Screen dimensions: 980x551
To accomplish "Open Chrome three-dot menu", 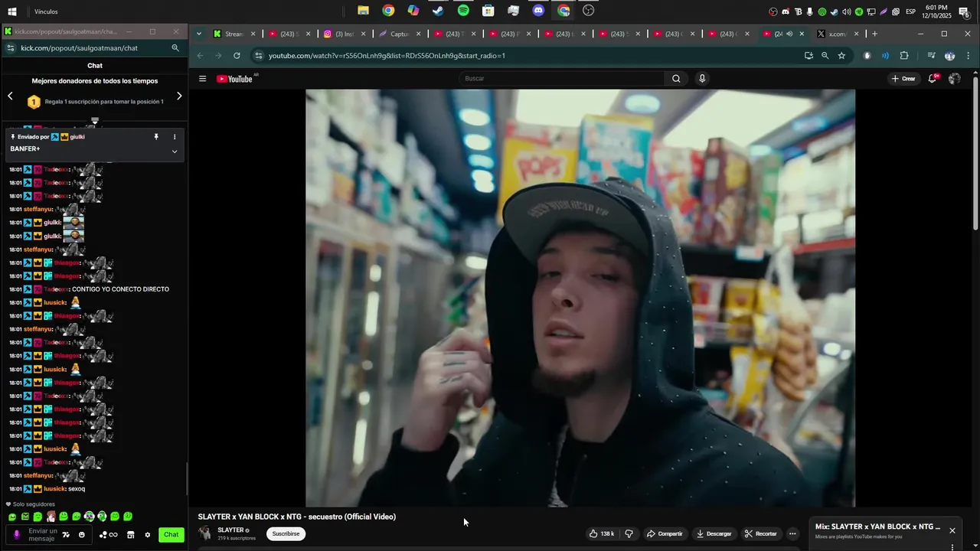I will [969, 55].
